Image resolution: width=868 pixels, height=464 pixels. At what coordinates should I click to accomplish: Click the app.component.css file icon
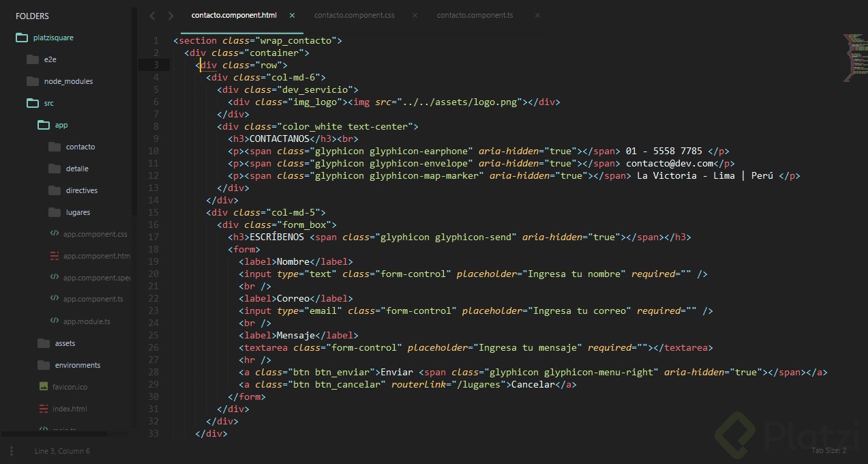point(55,234)
